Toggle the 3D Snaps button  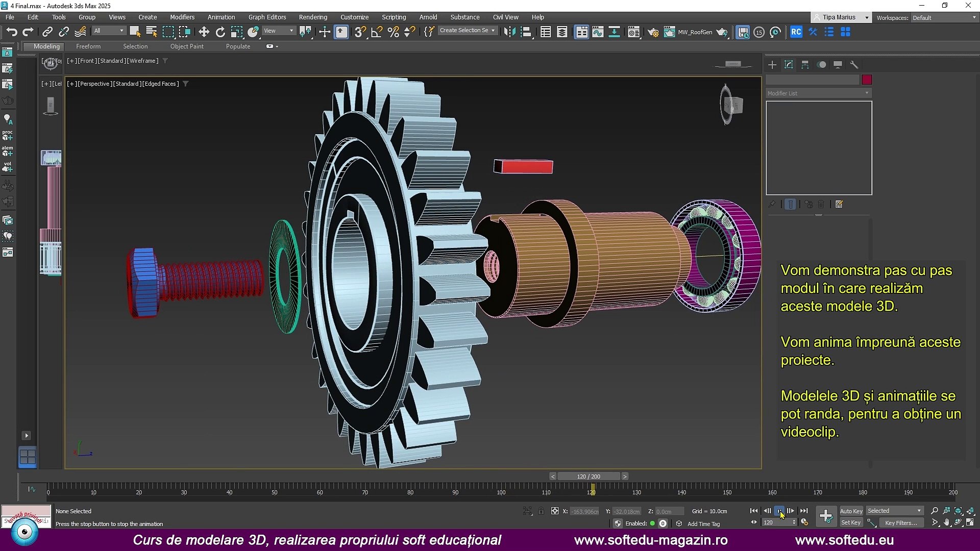pyautogui.click(x=360, y=32)
